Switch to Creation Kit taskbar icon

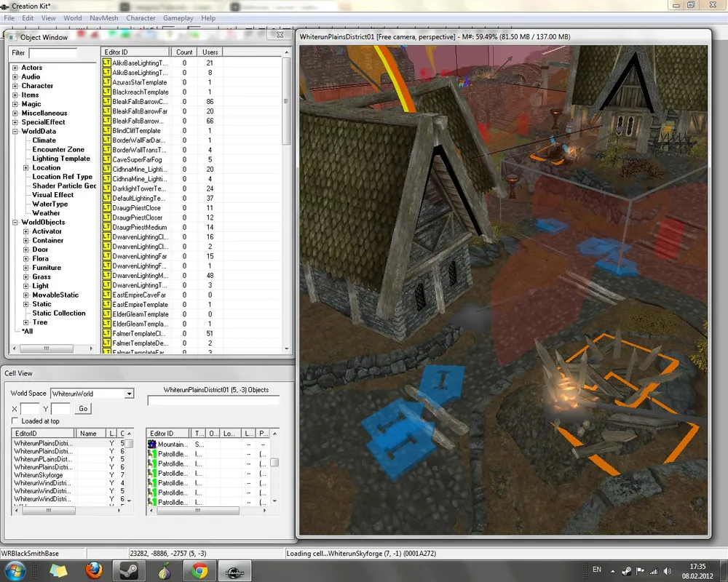click(234, 570)
